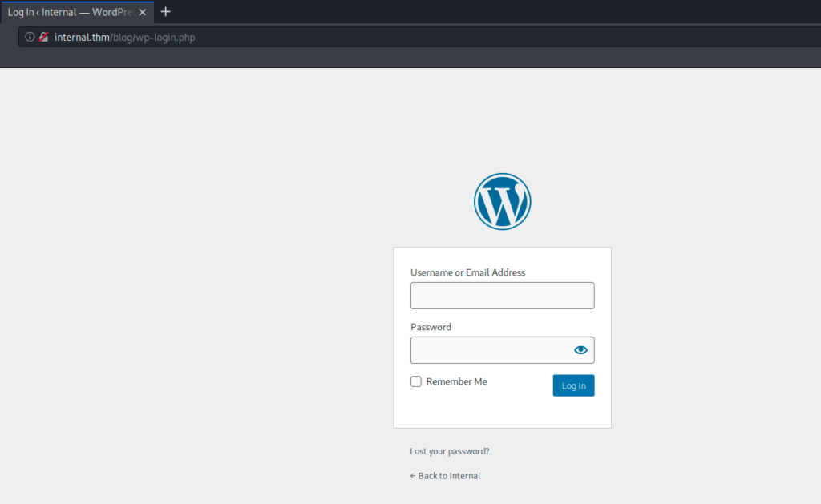
Task: Open the site information icon in the address bar
Action: click(x=30, y=37)
